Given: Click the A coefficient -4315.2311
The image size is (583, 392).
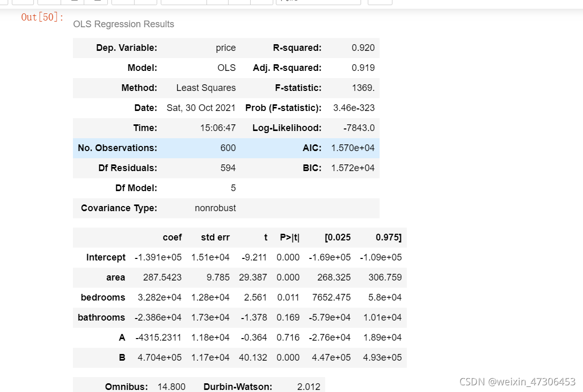Looking at the screenshot, I should (158, 338).
